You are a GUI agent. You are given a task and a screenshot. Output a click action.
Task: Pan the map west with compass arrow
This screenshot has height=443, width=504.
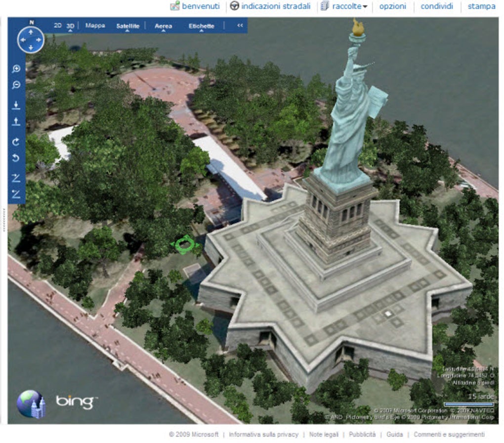pos(23,40)
